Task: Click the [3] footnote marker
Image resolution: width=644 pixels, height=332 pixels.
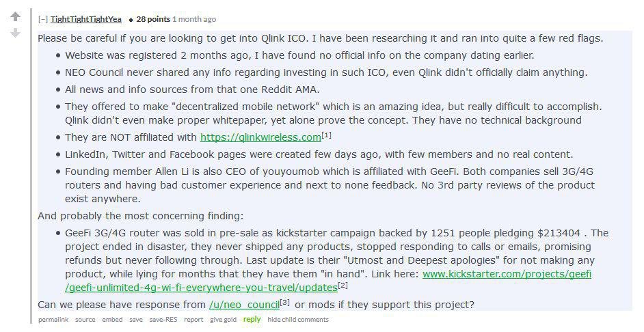Action: (284, 303)
